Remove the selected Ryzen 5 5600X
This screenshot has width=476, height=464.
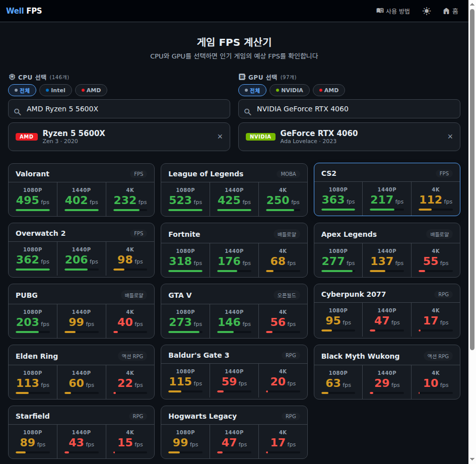point(220,137)
